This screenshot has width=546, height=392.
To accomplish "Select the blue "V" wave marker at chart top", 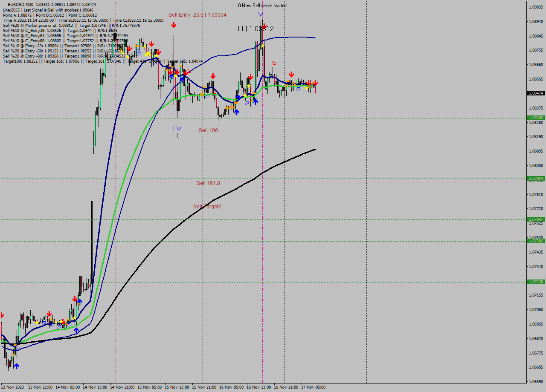I will [261, 14].
